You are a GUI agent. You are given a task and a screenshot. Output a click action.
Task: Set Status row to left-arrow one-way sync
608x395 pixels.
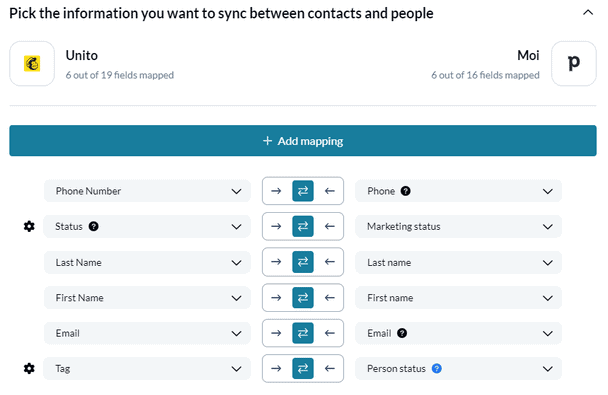coord(330,226)
